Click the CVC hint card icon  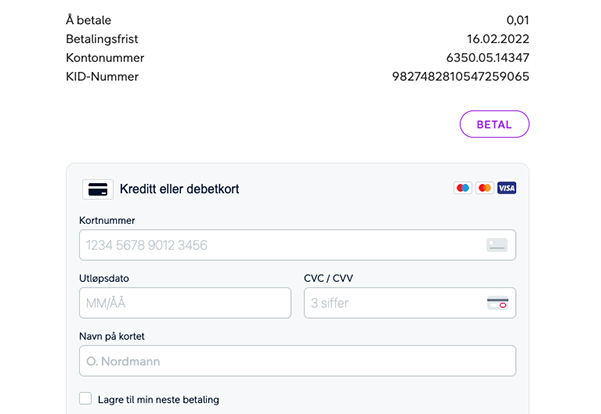click(498, 303)
